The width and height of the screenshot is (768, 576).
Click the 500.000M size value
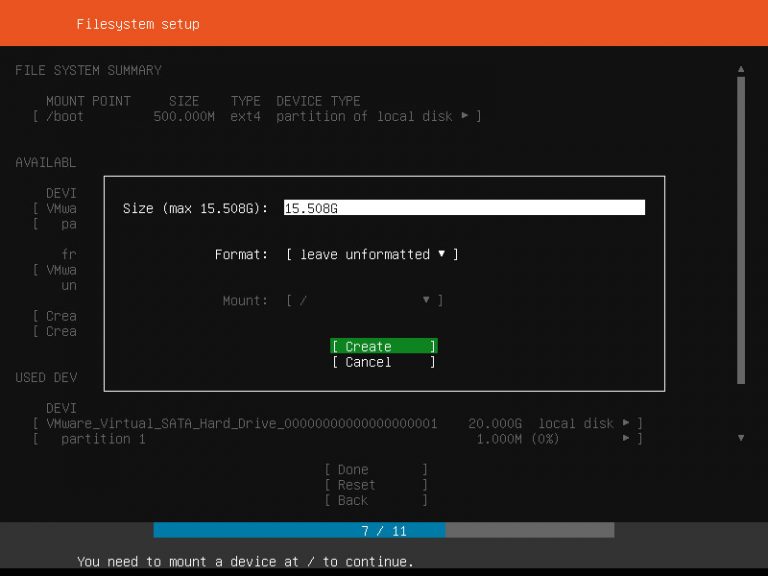(184, 117)
